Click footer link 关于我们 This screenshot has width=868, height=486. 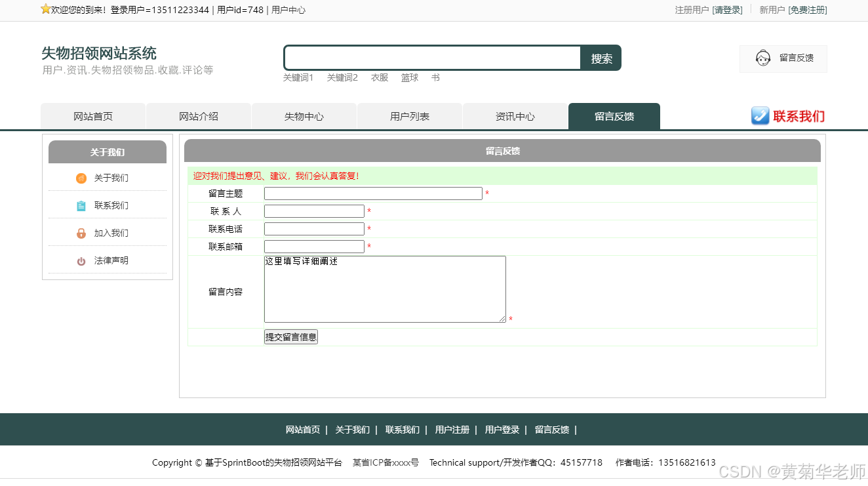click(353, 430)
